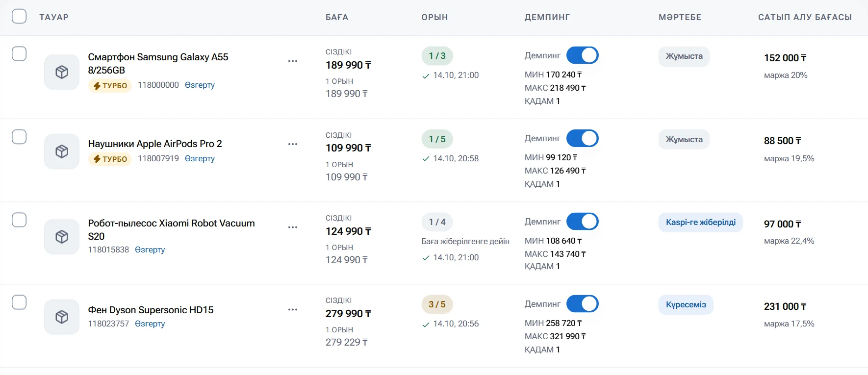Click the 152 000 ₸ purchase price
The image size is (868, 375).
tap(785, 58)
